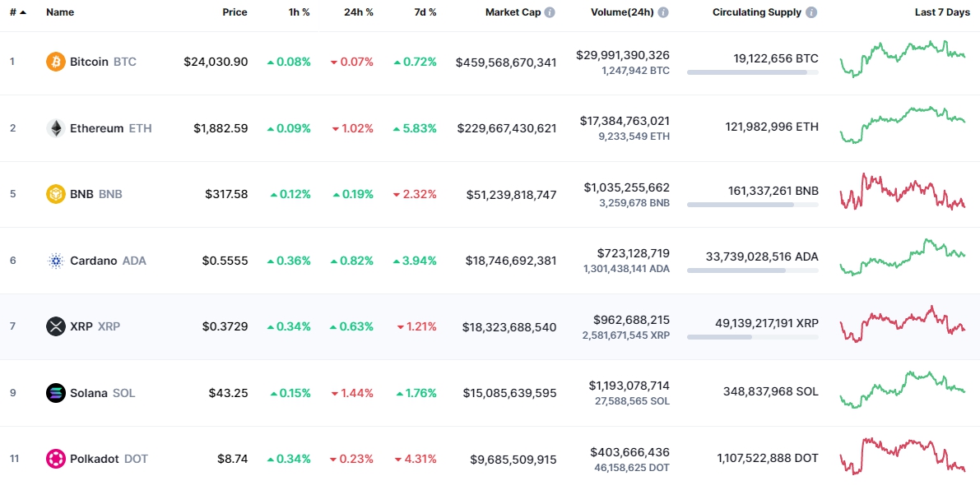Viewport: 980px width, 490px height.
Task: Click Bitcoin price $24,030.90
Action: click(216, 62)
